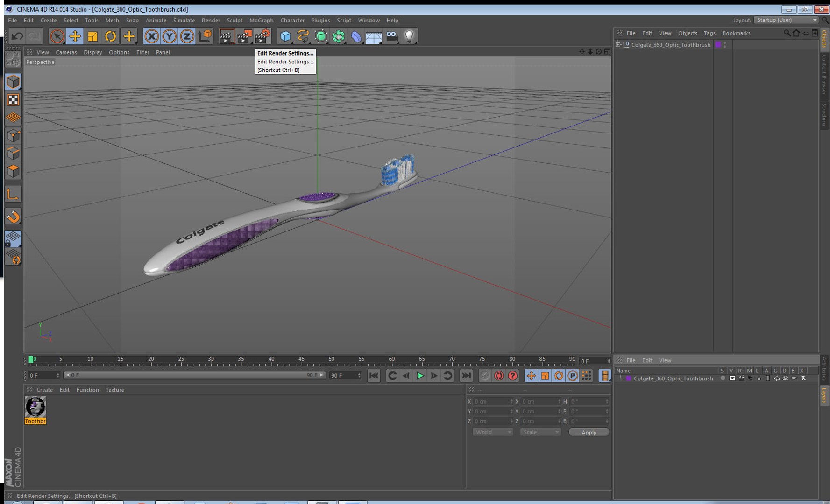This screenshot has height=504, width=830.
Task: Select the Live Selection tool
Action: 57,36
